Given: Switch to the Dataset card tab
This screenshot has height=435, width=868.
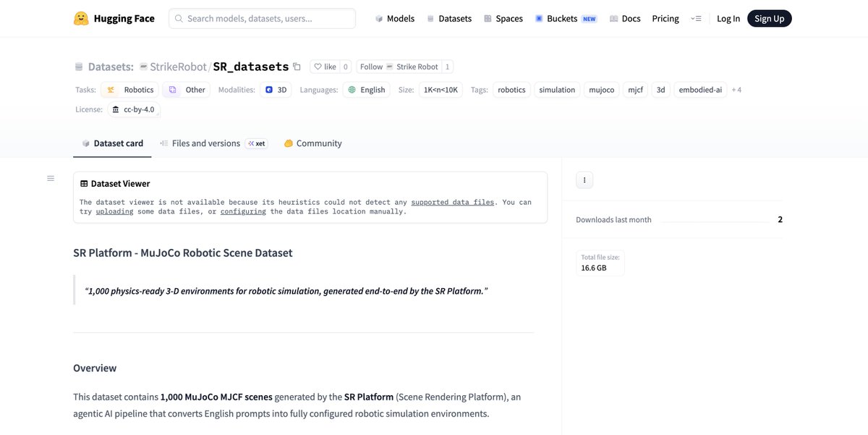Looking at the screenshot, I should pos(112,143).
